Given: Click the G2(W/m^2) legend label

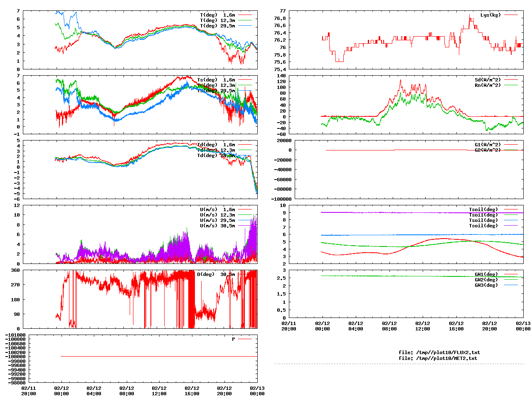Looking at the screenshot, I should tap(488, 150).
